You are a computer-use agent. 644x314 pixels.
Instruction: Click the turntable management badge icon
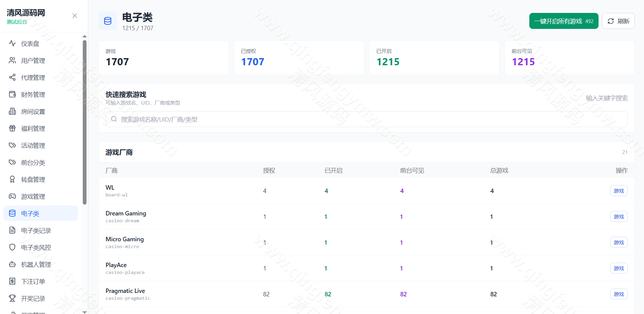click(12, 179)
